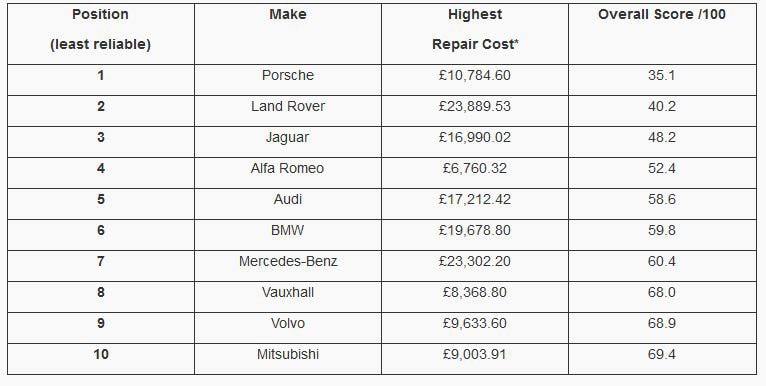Click the Jaguar entry in the table
This screenshot has height=386, width=766.
click(x=288, y=142)
